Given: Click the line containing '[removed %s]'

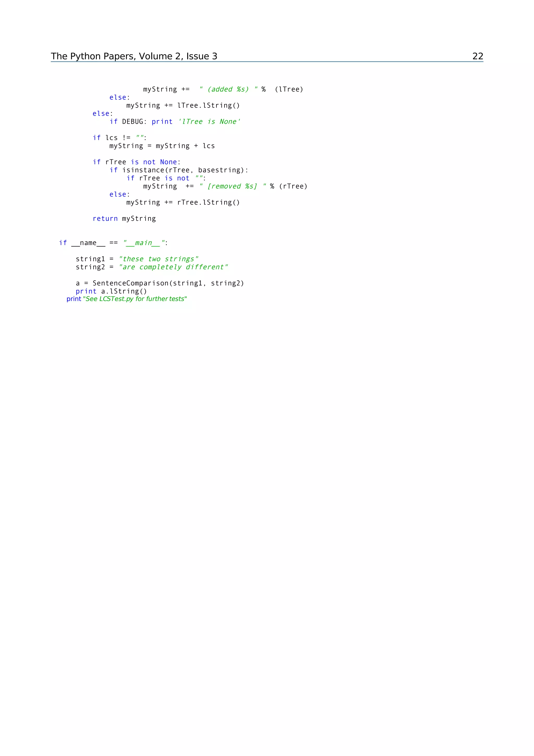Looking at the screenshot, I should tap(225, 186).
